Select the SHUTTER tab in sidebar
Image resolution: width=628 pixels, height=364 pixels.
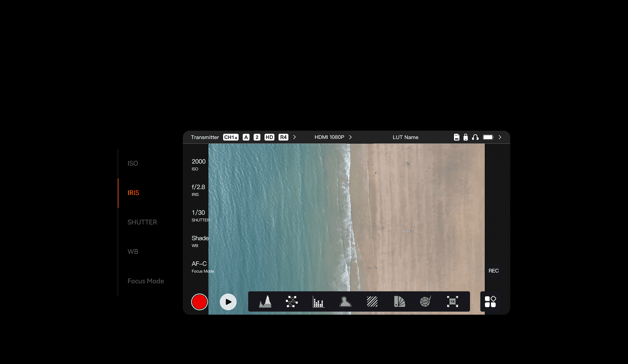(x=142, y=222)
